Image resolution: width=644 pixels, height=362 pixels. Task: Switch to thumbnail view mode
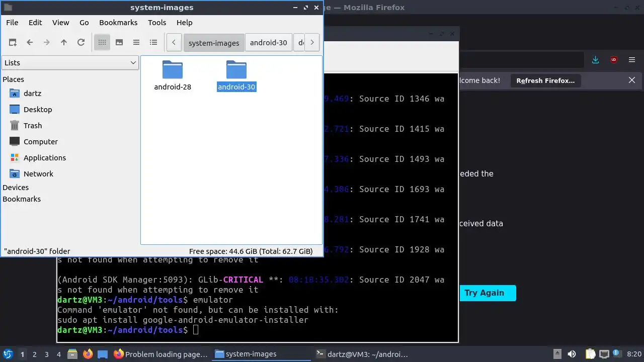pos(119,43)
